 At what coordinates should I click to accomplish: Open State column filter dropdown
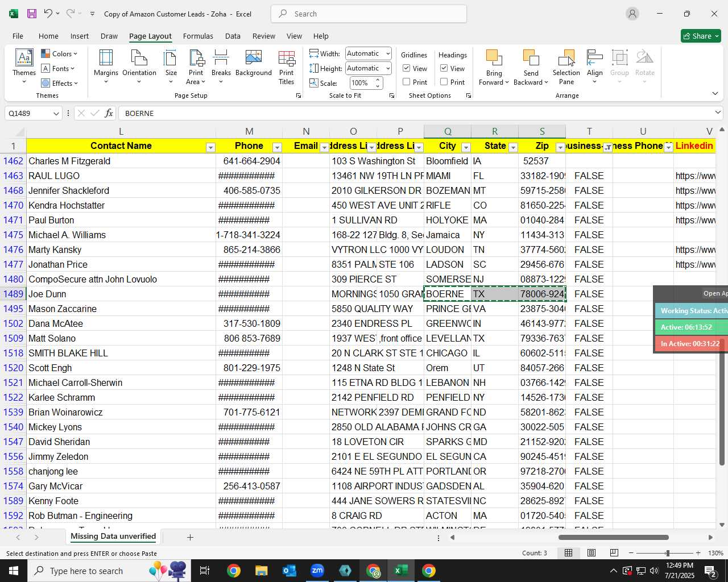513,148
